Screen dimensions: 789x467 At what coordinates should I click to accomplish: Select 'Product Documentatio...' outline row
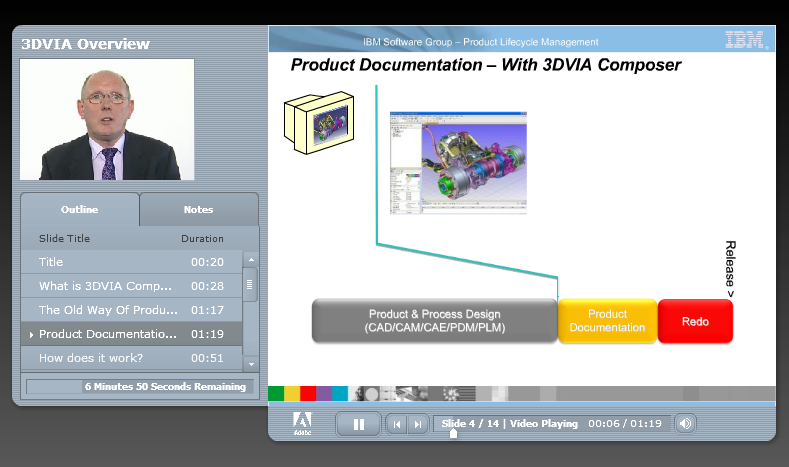(132, 334)
